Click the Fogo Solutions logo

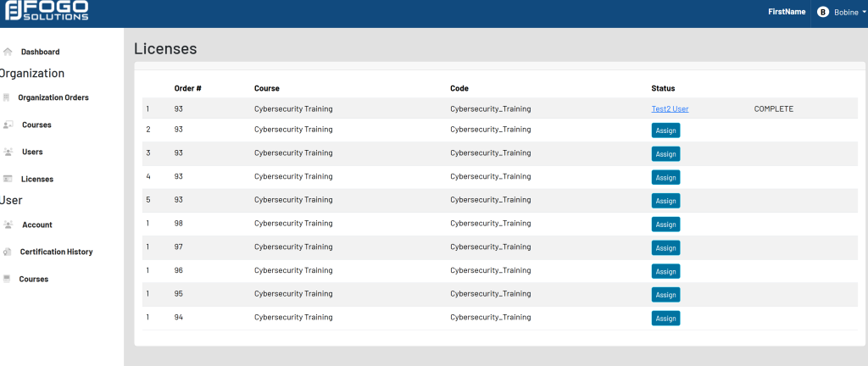pos(46,13)
